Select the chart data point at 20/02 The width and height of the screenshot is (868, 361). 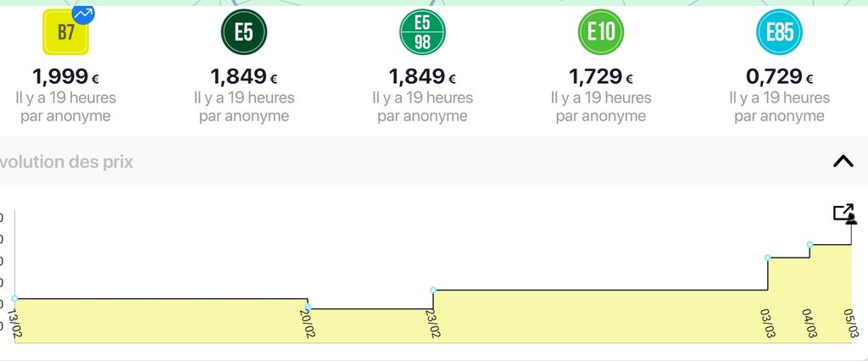[x=308, y=307]
